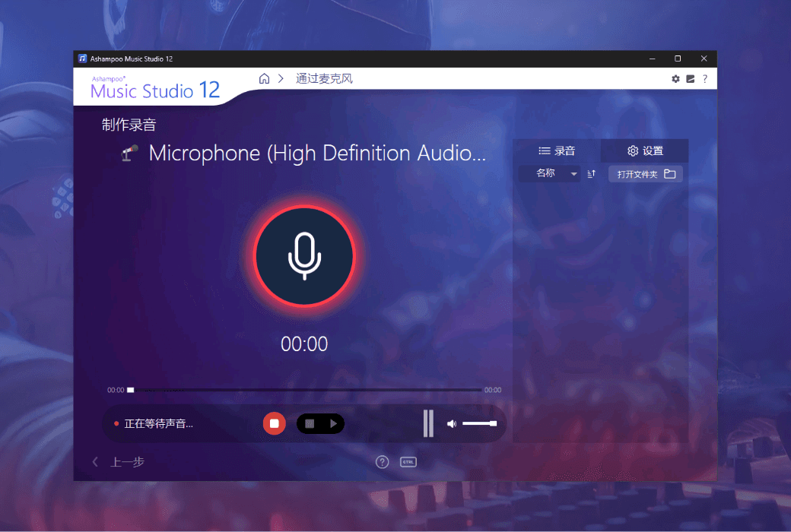Click the input level meter bars
The height and width of the screenshot is (532, 791).
tap(428, 423)
